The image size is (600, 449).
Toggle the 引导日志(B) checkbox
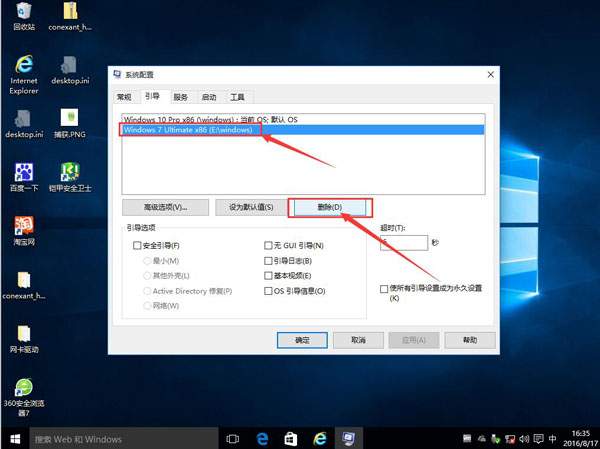click(x=268, y=260)
